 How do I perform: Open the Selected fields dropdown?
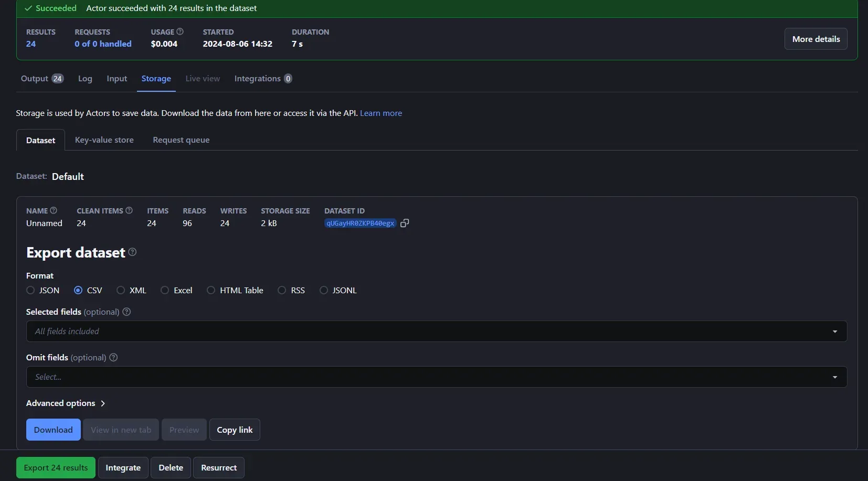click(x=834, y=331)
